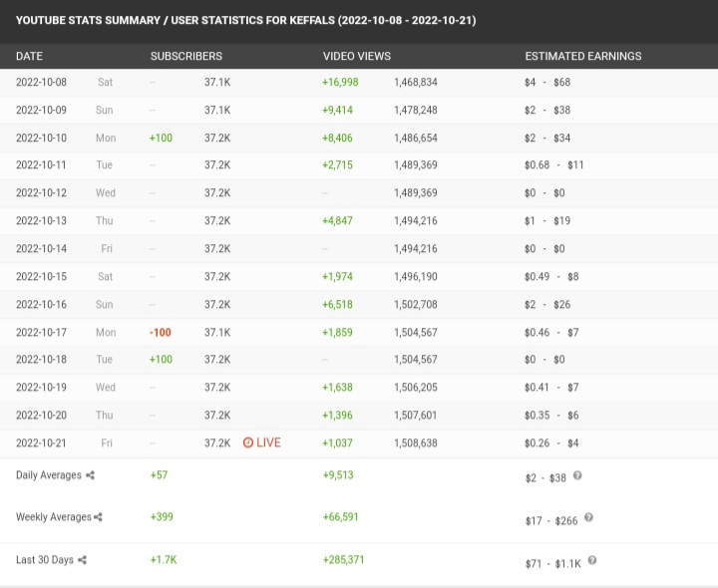Image resolution: width=718 pixels, height=588 pixels.
Task: Click the +9,513 daily views average
Action: (x=338, y=475)
